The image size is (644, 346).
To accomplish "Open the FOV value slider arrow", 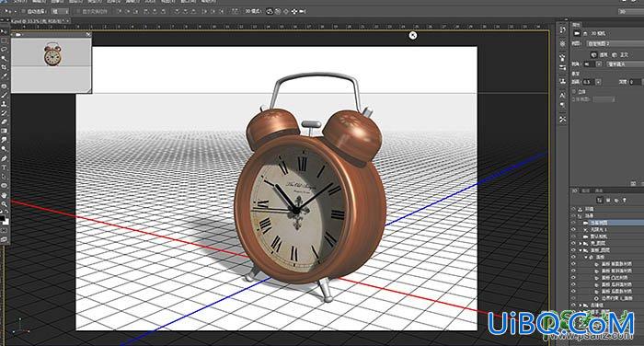I will (x=598, y=64).
